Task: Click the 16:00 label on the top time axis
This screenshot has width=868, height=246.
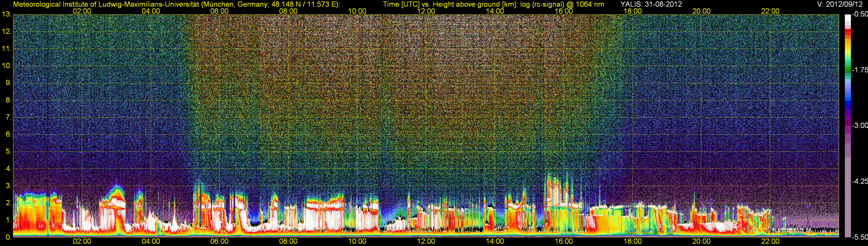Action: [564, 11]
